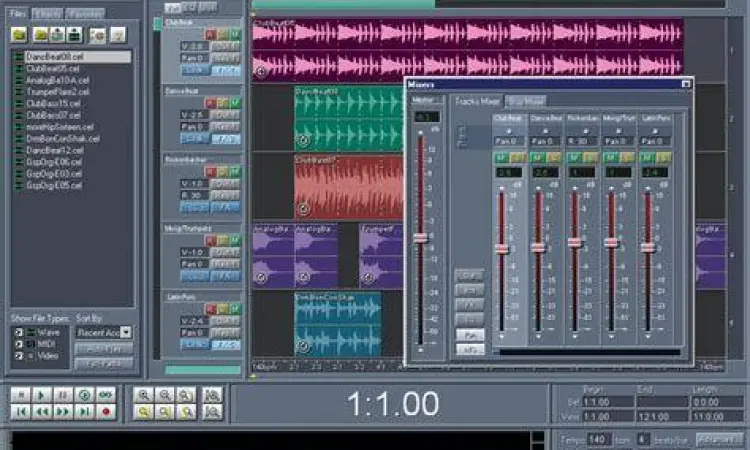Click the LatinPerc channel fader in Mixers
Screen dimensions: 750x450
pyautogui.click(x=648, y=247)
